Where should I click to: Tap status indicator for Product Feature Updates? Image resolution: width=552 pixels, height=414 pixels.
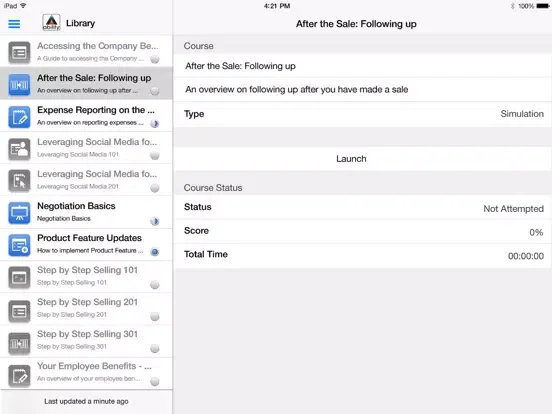click(x=155, y=252)
